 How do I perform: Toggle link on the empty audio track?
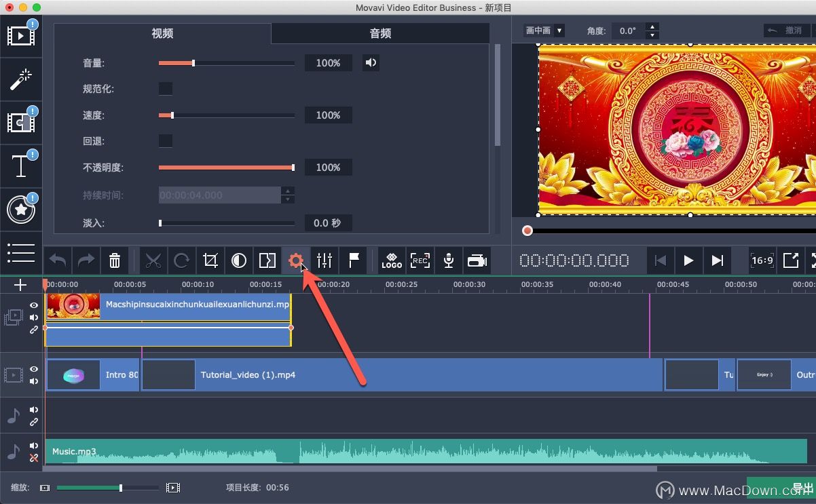pos(34,422)
